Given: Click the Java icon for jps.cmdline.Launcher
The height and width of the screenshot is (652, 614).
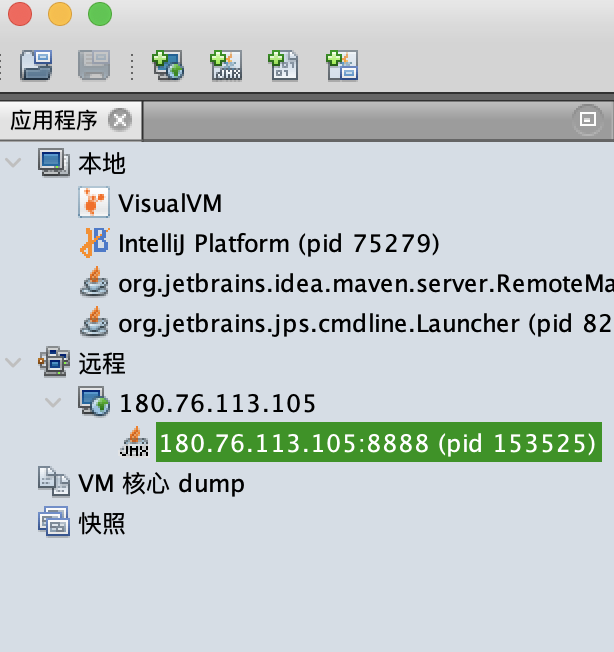Looking at the screenshot, I should click(x=94, y=322).
